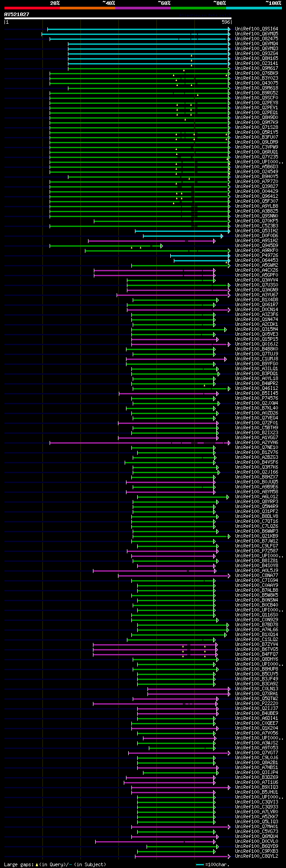This screenshot has width=286, height=868.
Task: Select the UniRef100_A6L012 label
Action: pos(257,497)
